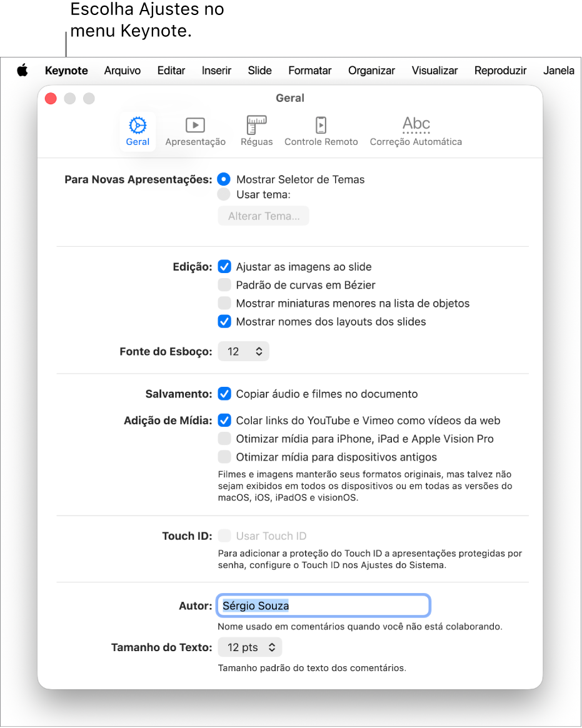Viewport: 582px width, 728px height.
Task: Select the Usar tema radio button
Action: (224, 194)
